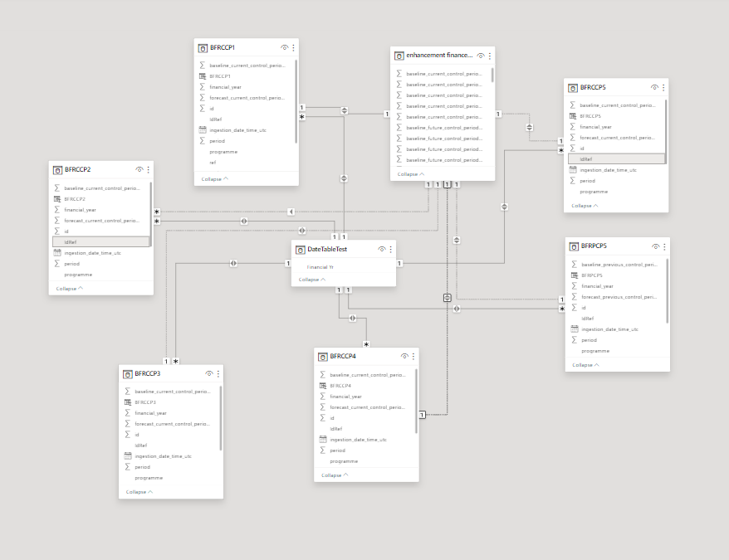Select highlighted IdRef field in BFRCCP2

point(101,241)
